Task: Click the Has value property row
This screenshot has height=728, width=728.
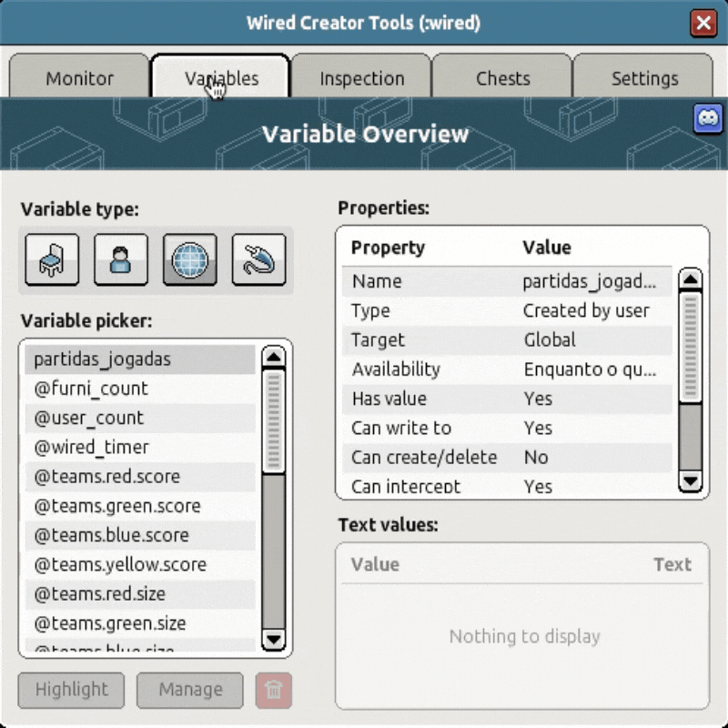Action: (507, 399)
